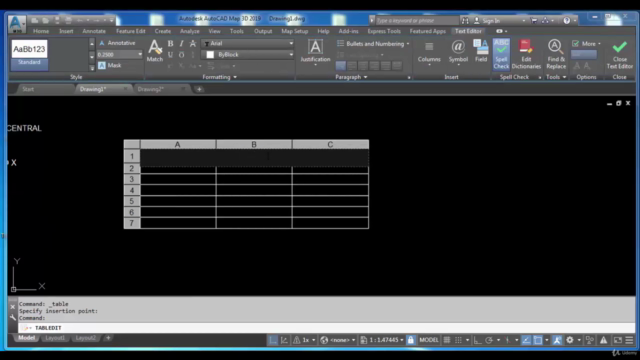Expand the Tools panel

pos(556,77)
